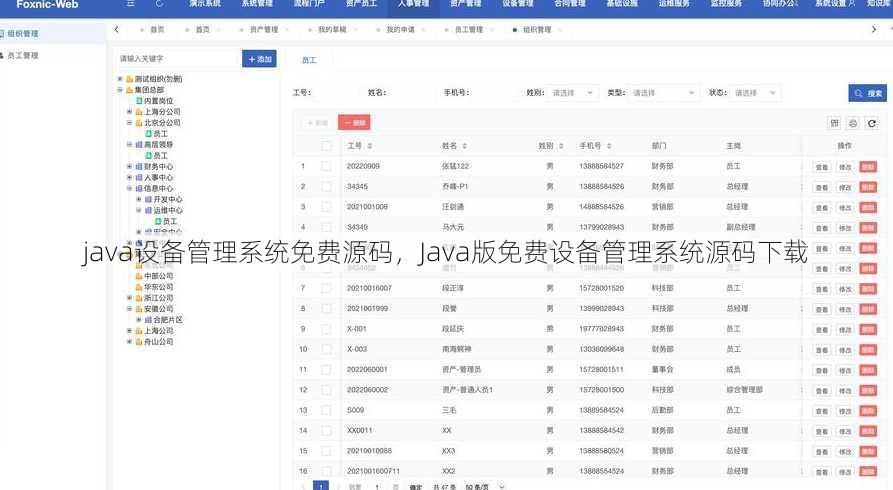
Task: Click the 请输入关键字 search field
Action: 178,59
